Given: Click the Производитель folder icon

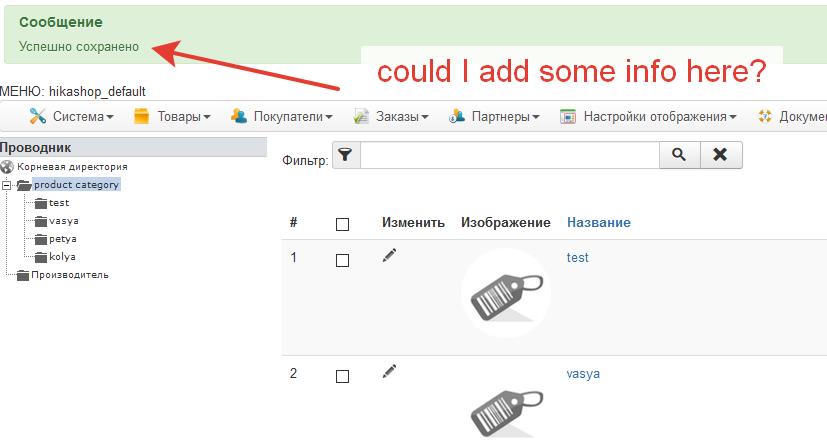Looking at the screenshot, I should [x=23, y=275].
